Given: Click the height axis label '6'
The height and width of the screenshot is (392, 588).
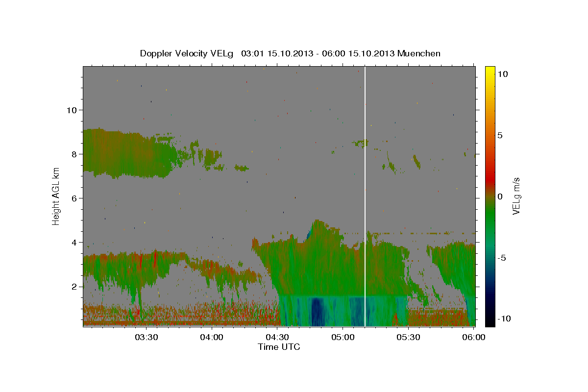Looking at the screenshot, I should [74, 198].
